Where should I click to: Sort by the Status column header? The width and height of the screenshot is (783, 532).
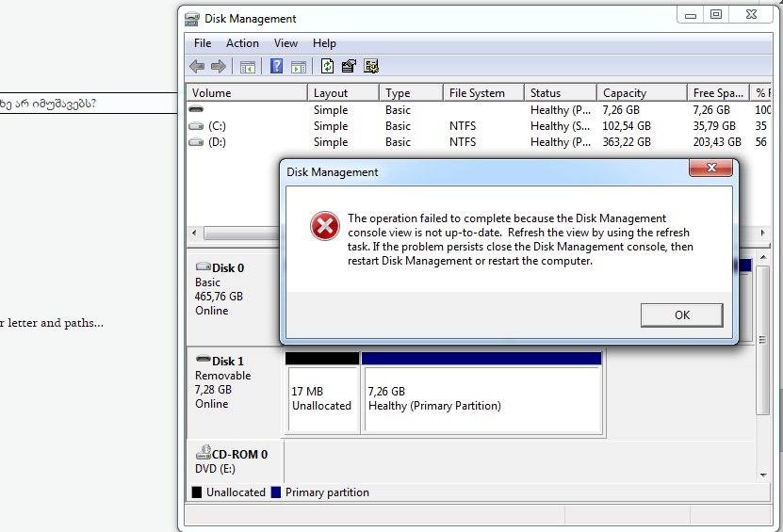pos(561,93)
